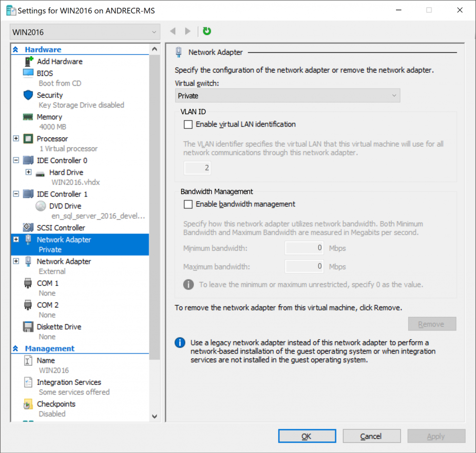The height and width of the screenshot is (453, 476).
Task: Expand the Processor tree node
Action: tap(16, 138)
